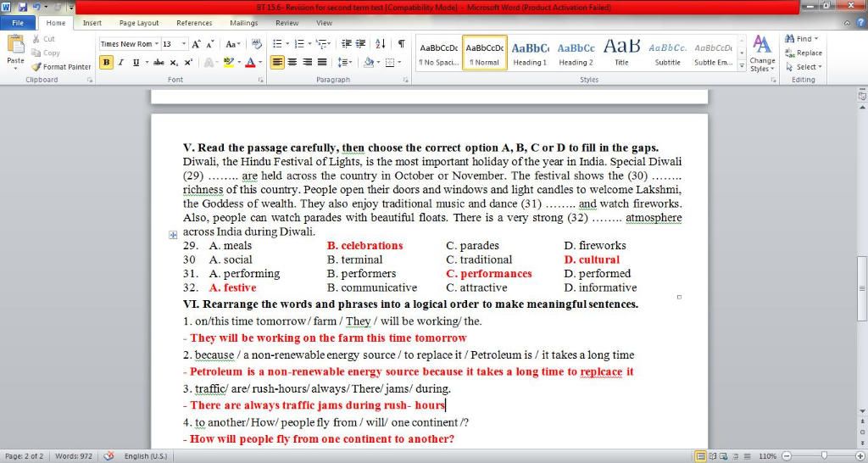The width and height of the screenshot is (868, 463).
Task: Apply the Subtitle style
Action: click(668, 53)
